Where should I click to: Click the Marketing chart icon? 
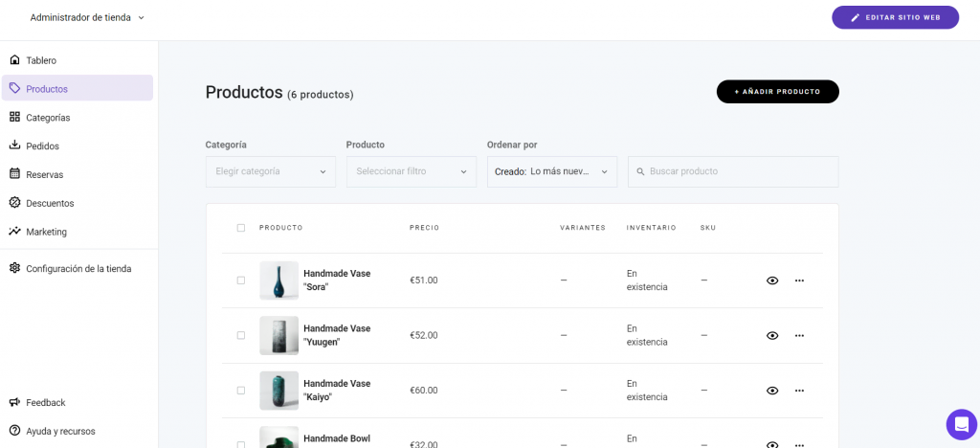tap(14, 231)
